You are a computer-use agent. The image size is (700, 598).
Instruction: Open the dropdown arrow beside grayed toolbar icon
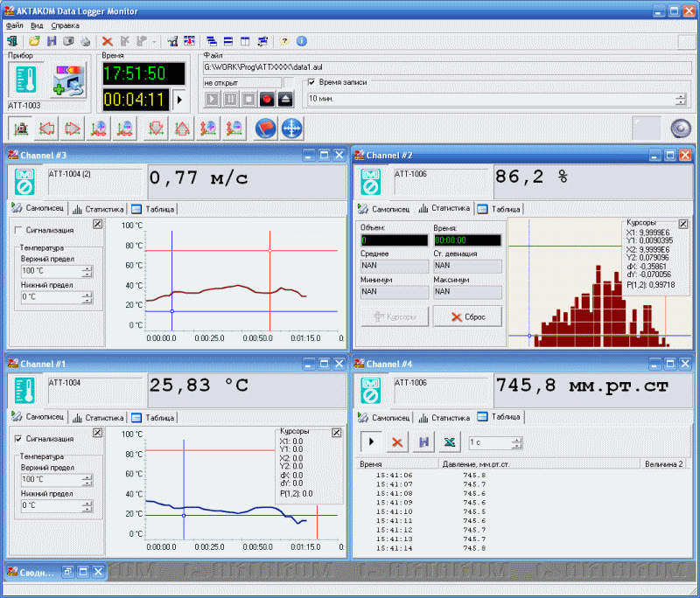tap(154, 41)
